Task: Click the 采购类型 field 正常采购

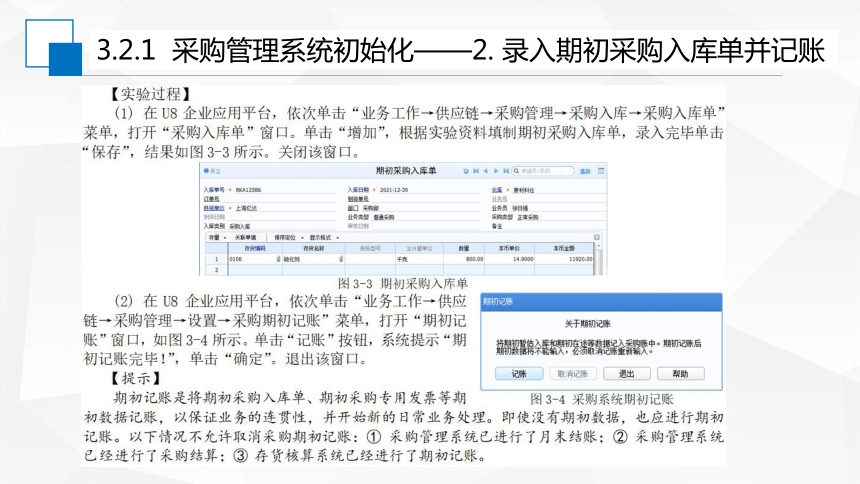Action: click(x=561, y=217)
